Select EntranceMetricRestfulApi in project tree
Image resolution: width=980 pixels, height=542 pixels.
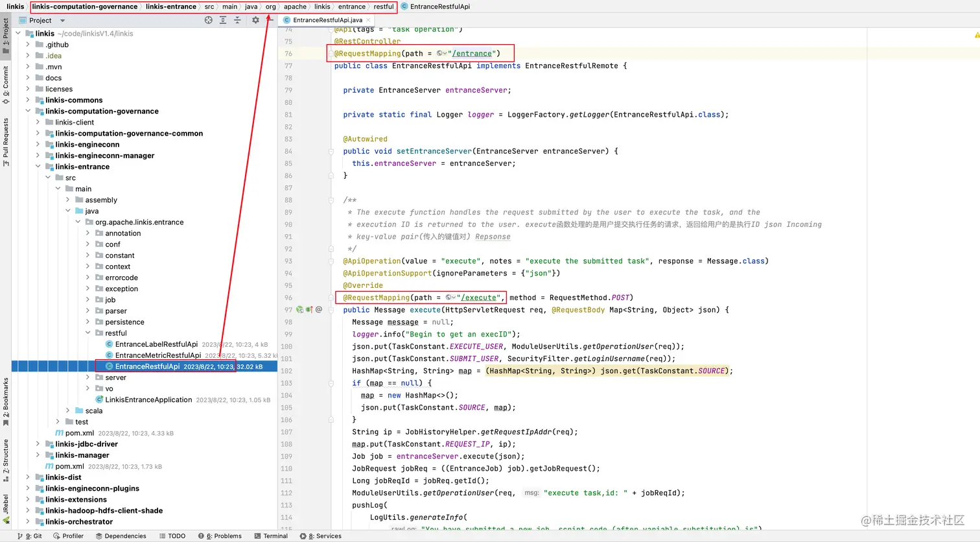(x=158, y=355)
